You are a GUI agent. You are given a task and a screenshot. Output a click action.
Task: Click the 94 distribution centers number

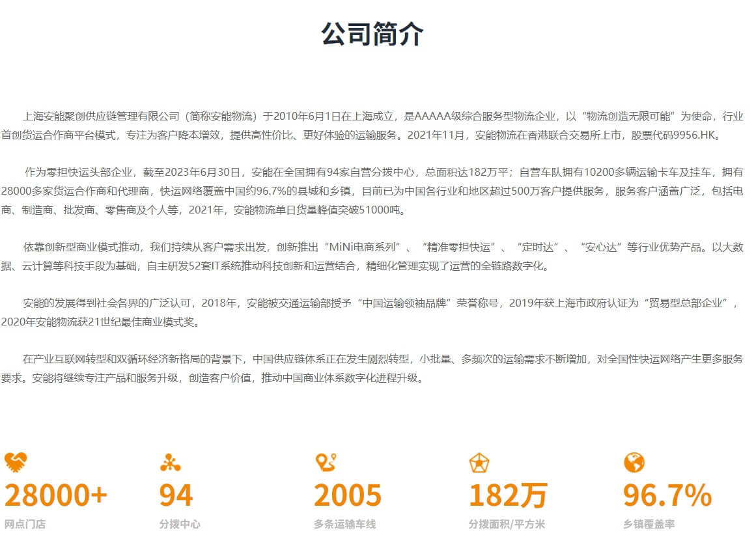(x=176, y=495)
